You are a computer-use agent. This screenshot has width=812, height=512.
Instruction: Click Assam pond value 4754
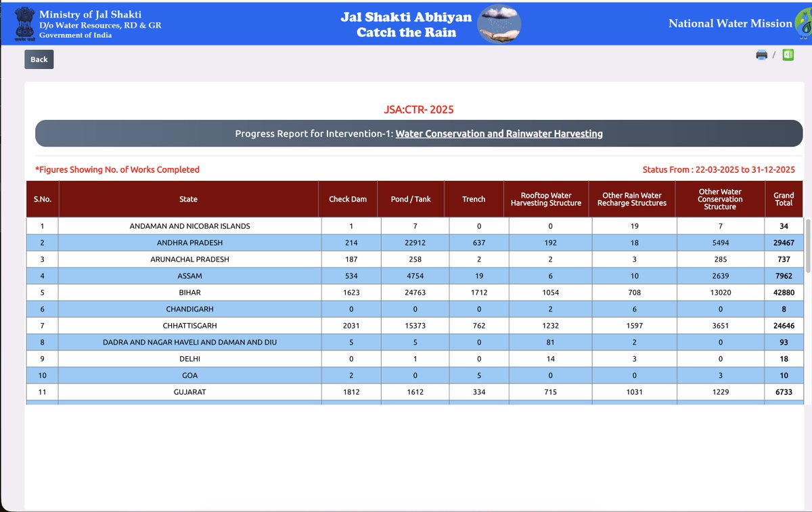click(415, 276)
